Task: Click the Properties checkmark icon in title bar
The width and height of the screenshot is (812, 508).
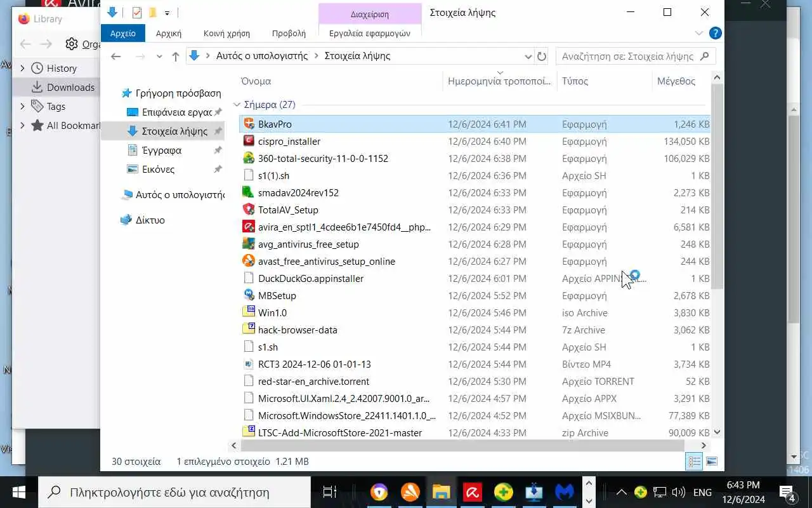Action: [x=137, y=13]
